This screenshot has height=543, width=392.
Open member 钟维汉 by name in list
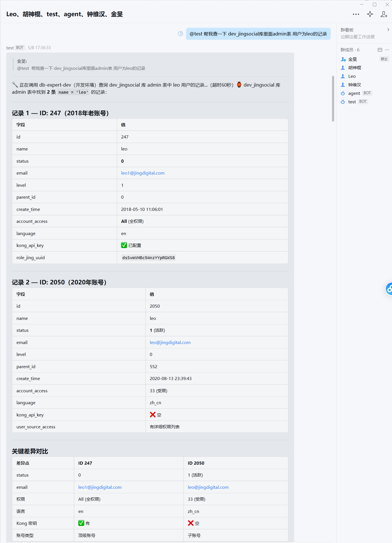(355, 85)
